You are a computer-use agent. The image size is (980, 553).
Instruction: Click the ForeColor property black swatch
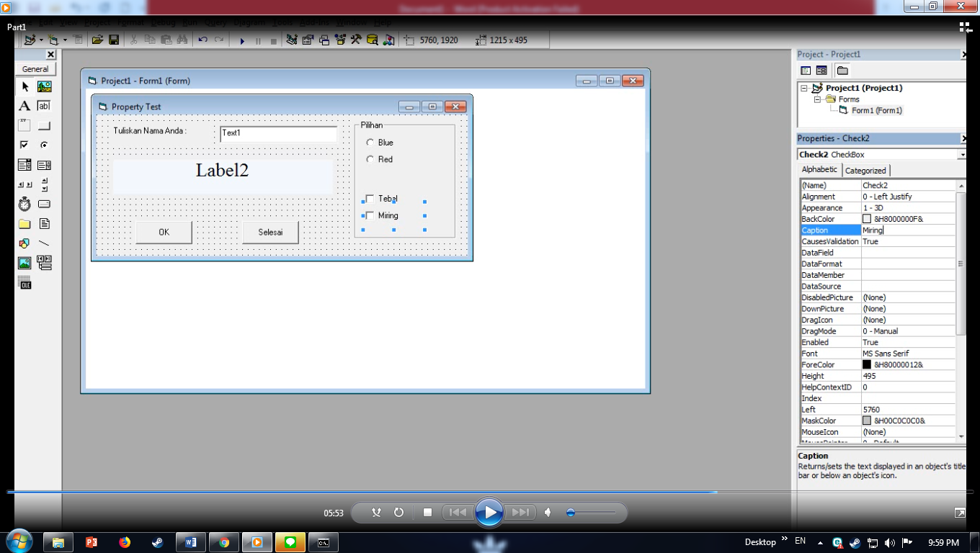[867, 365]
